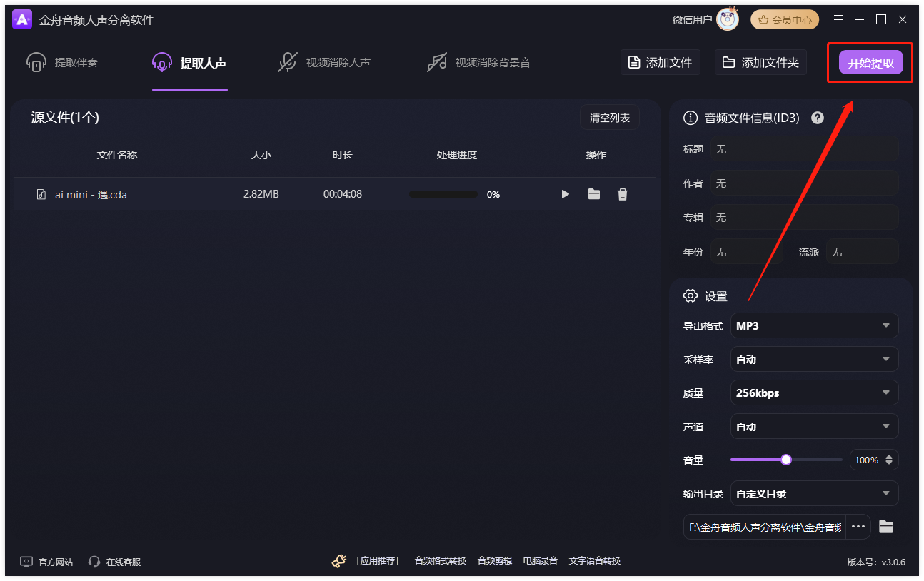924x581 pixels.
Task: Open the 输出目录 output directory dropdown
Action: pyautogui.click(x=813, y=493)
